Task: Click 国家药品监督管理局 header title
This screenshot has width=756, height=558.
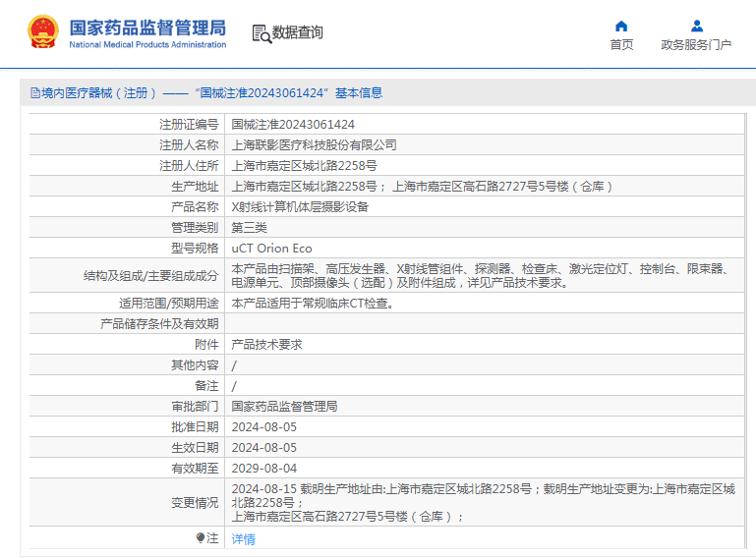Action: pyautogui.click(x=147, y=28)
